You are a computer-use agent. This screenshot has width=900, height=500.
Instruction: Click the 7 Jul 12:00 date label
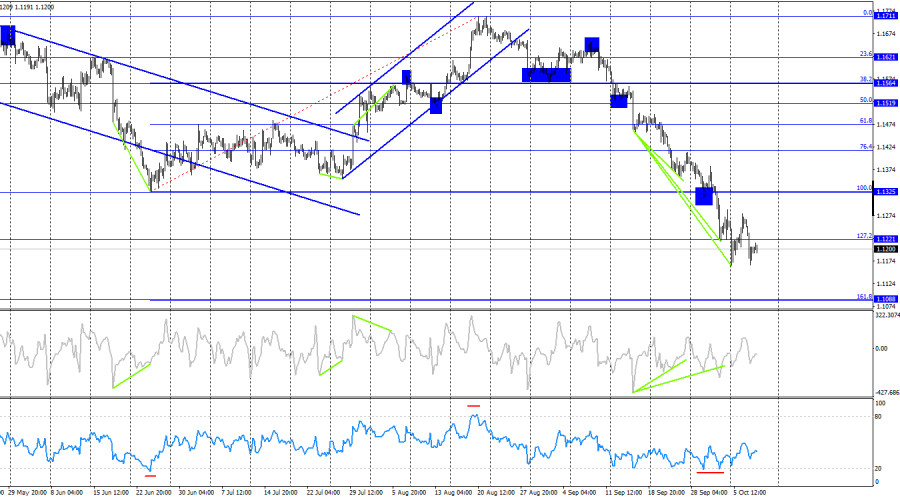(x=236, y=493)
